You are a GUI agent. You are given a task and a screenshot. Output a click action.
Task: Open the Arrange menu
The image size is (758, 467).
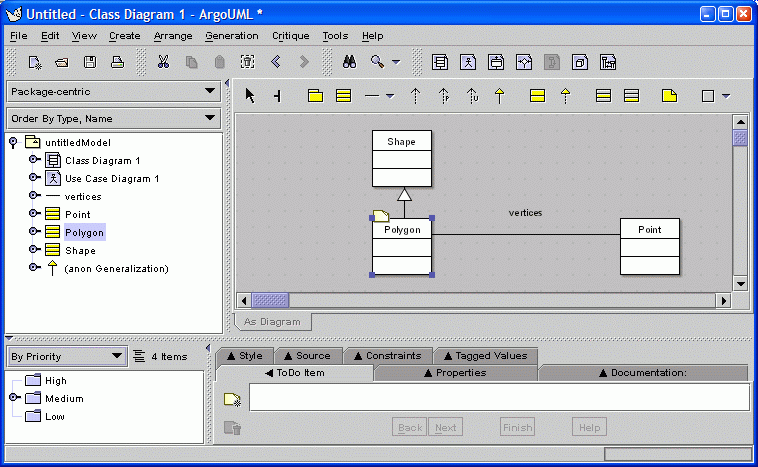click(x=173, y=36)
